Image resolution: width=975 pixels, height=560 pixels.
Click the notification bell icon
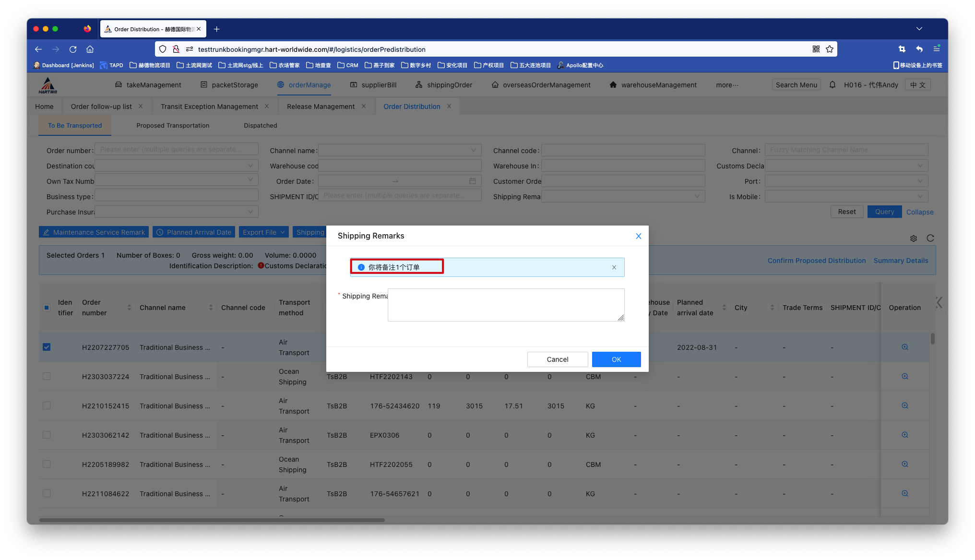click(832, 85)
